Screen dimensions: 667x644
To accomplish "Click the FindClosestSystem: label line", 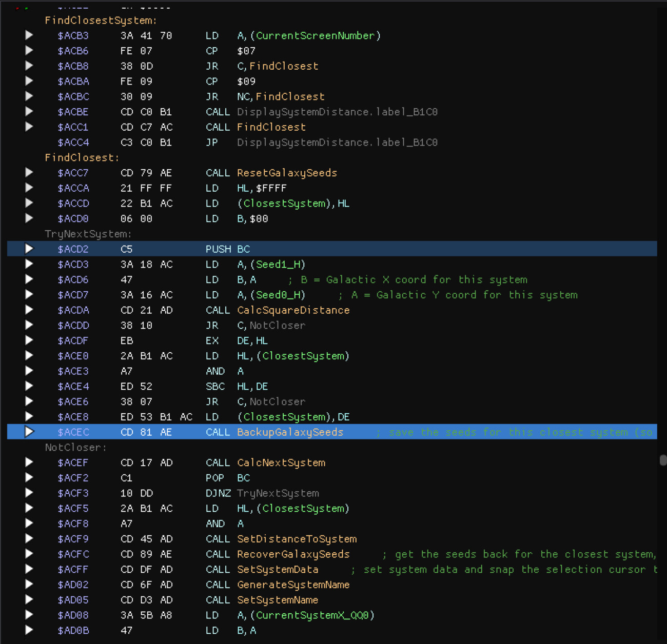I will pos(101,21).
